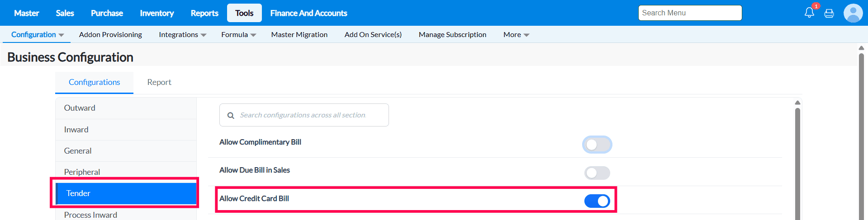Click the magnifier icon in configuration search
The height and width of the screenshot is (220, 868).
tap(231, 116)
